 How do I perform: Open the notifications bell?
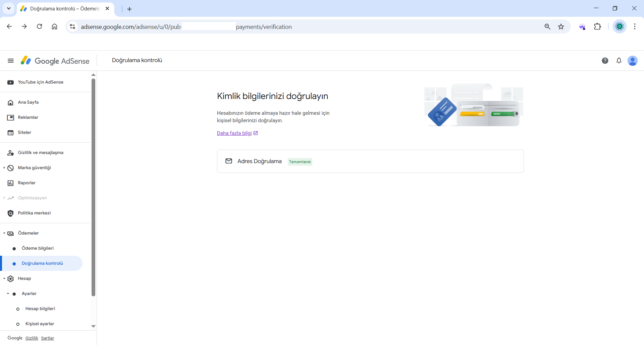click(x=619, y=61)
